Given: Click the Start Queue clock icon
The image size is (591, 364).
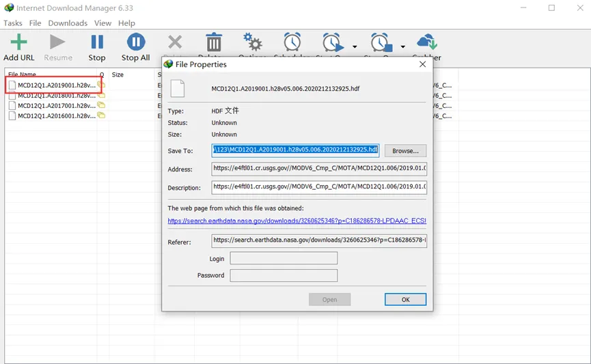Looking at the screenshot, I should [333, 42].
